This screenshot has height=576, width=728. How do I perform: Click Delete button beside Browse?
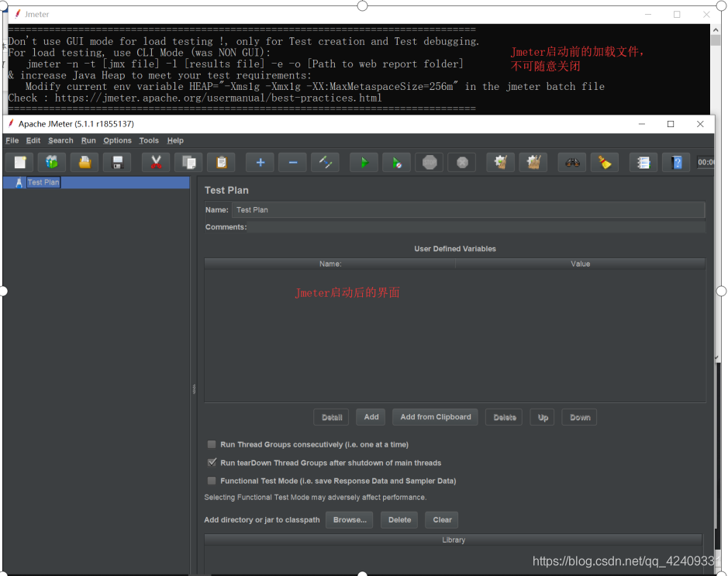tap(399, 520)
